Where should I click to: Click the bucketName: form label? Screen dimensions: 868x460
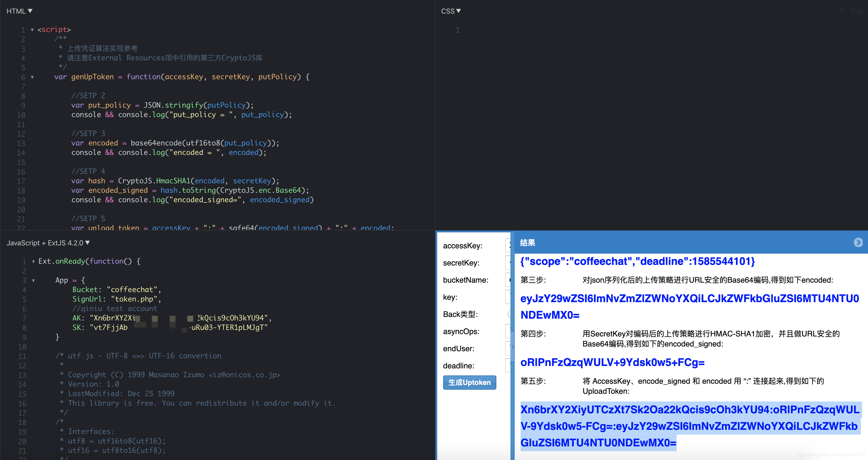coord(466,280)
